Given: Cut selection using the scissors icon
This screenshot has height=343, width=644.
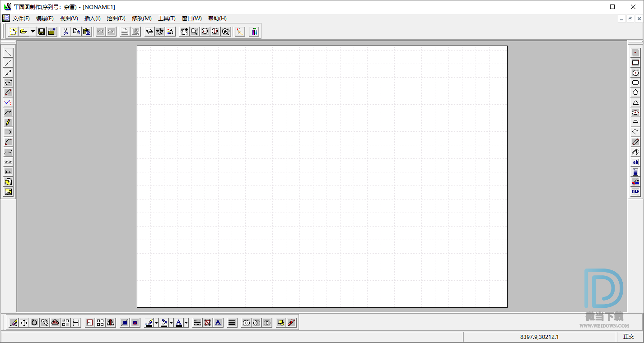Looking at the screenshot, I should tap(66, 32).
